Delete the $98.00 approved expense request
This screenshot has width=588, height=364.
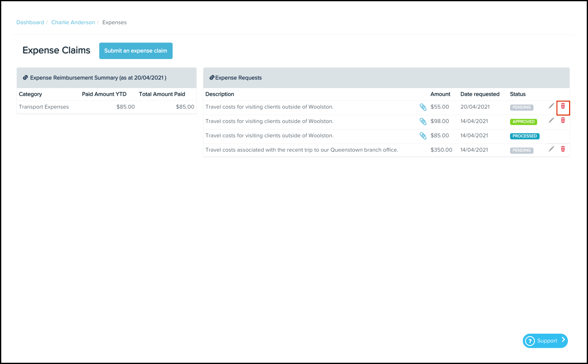[x=563, y=120]
